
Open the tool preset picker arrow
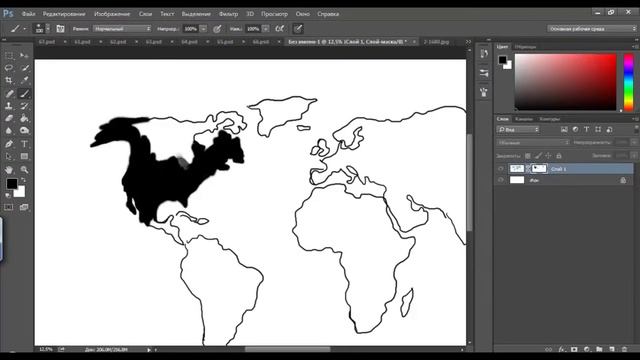tap(24, 29)
